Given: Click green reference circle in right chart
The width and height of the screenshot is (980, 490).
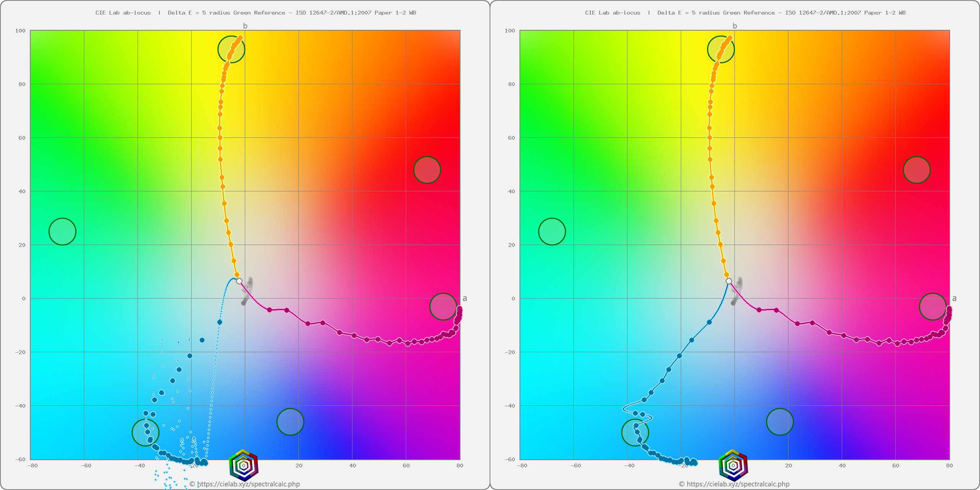Looking at the screenshot, I should [552, 232].
